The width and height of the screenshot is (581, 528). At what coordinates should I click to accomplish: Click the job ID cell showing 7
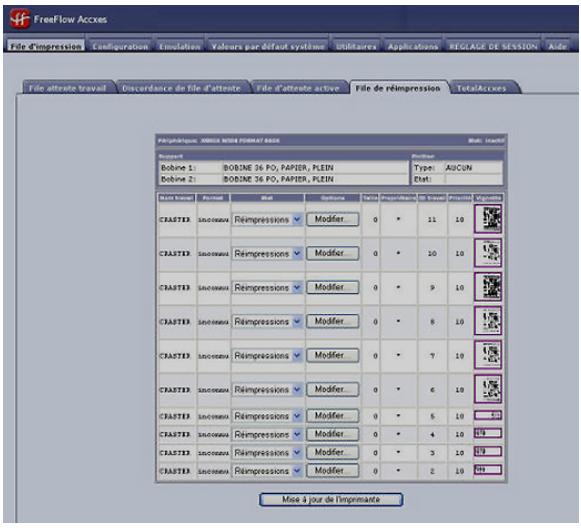[432, 356]
